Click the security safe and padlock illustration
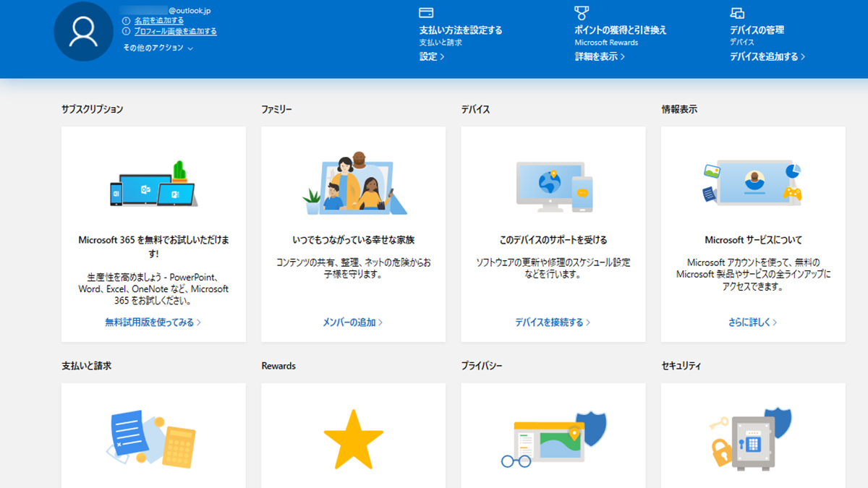The height and width of the screenshot is (488, 868). coord(752,439)
